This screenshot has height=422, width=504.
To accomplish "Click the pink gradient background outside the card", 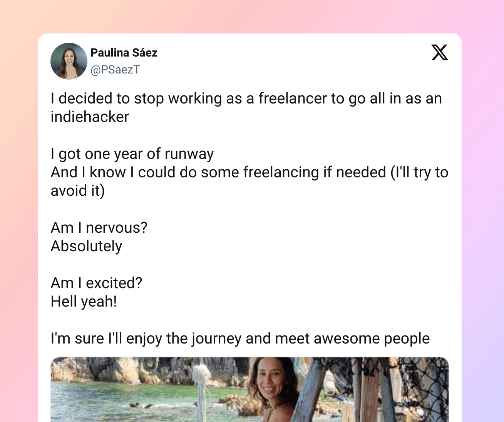I will tap(19, 192).
